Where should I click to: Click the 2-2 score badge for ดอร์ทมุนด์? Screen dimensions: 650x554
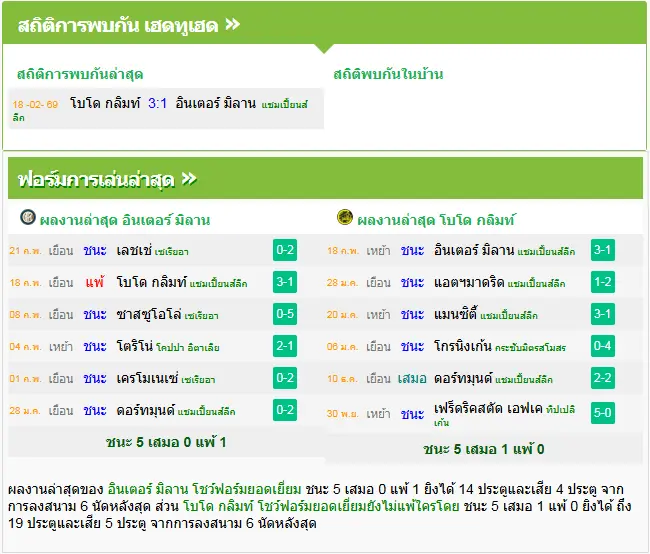603,378
